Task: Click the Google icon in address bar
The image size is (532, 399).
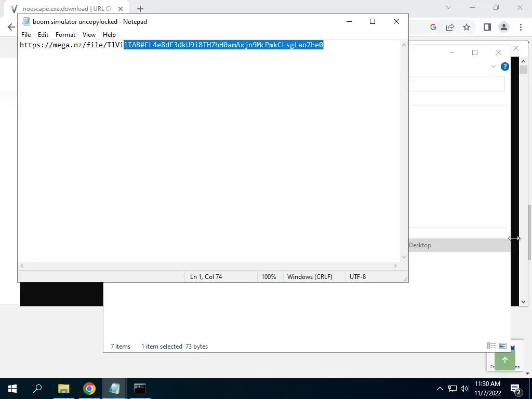Action: pos(433,27)
